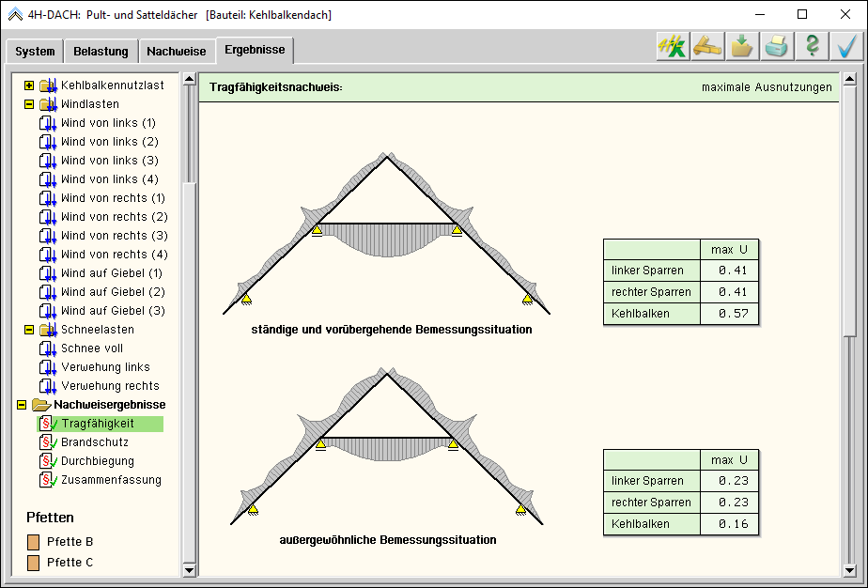Screen dimensions: 868x588
Task: Open the Brandschutz verification result
Action: click(x=94, y=442)
